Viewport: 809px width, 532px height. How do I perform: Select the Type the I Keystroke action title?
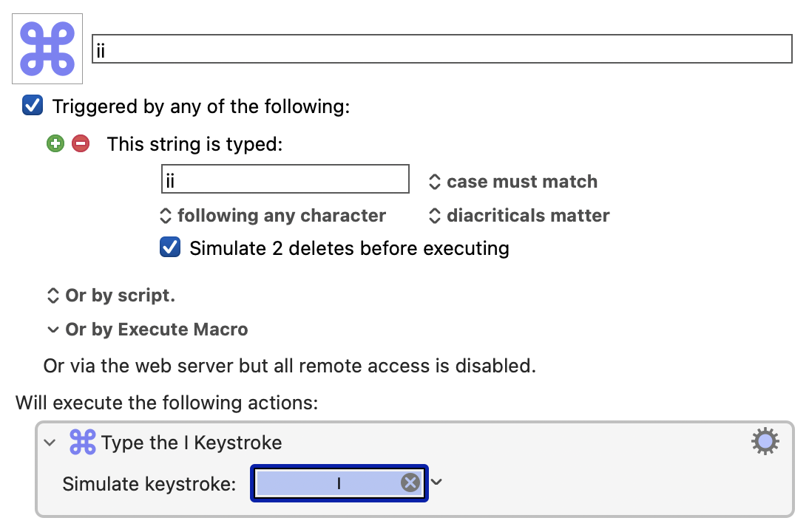(x=192, y=443)
